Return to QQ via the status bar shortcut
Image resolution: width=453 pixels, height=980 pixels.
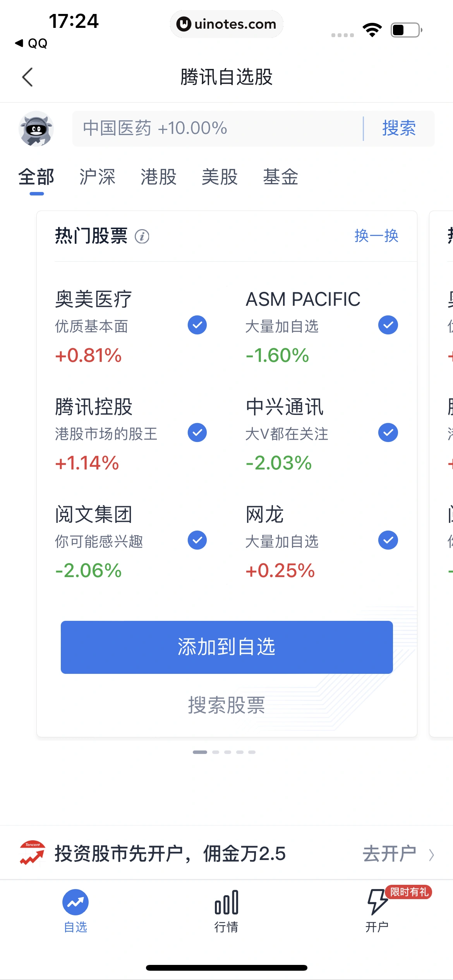[31, 43]
